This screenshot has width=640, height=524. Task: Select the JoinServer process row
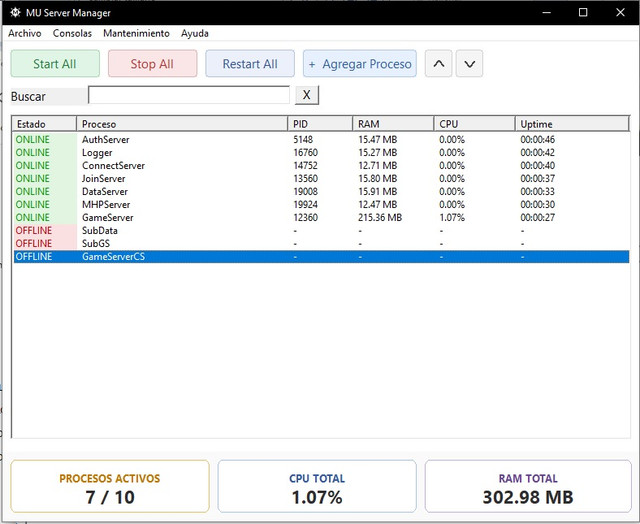(321, 179)
